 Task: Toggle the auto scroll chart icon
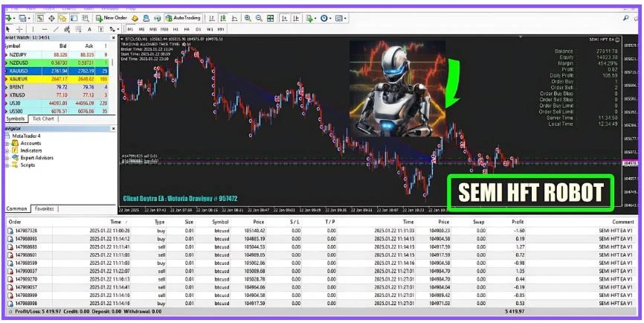[x=284, y=18]
